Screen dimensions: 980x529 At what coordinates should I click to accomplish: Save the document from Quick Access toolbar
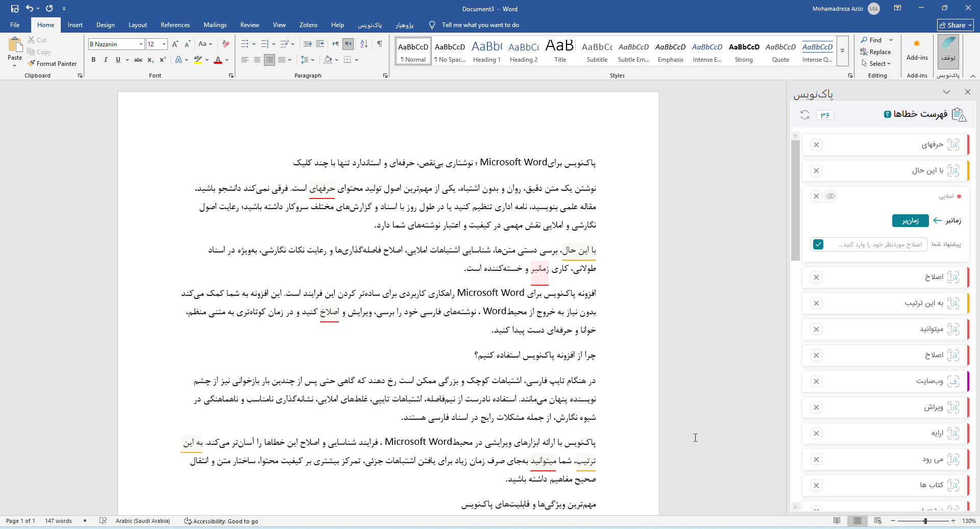(15, 9)
